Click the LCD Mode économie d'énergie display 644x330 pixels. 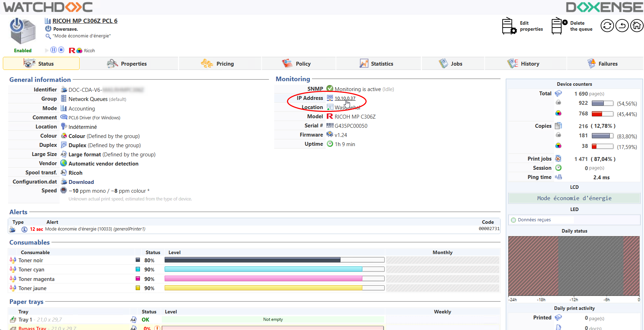[574, 198]
